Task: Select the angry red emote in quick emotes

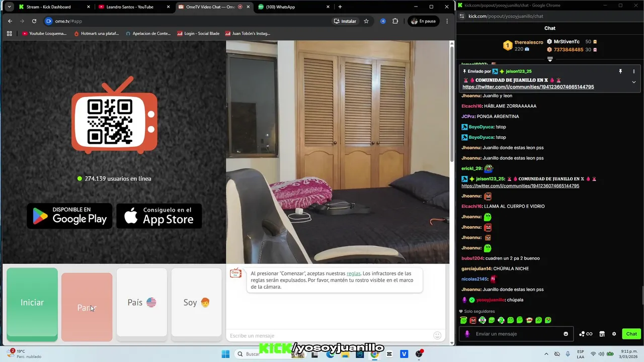Action: tap(473, 320)
